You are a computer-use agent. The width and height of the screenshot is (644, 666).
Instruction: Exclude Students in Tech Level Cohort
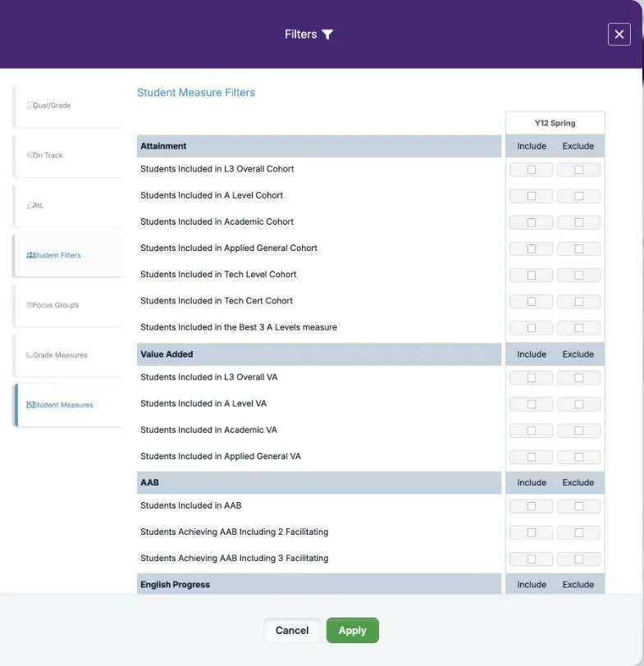[x=578, y=275]
